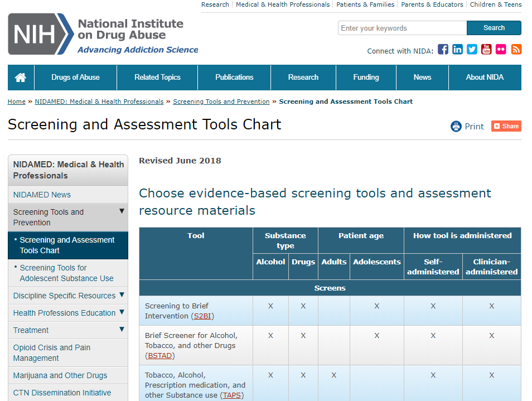Focus the keyword search field
Viewport: 532px width, 401px height.
point(403,28)
